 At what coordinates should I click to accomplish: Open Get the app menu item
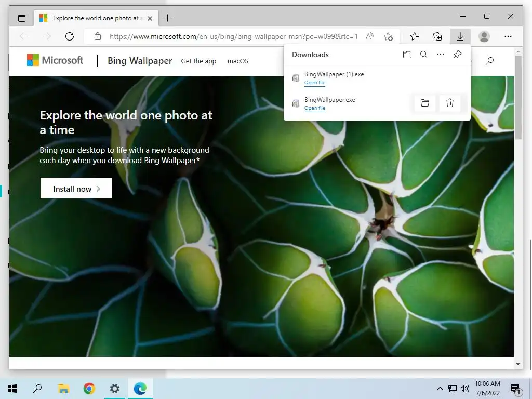tap(198, 61)
